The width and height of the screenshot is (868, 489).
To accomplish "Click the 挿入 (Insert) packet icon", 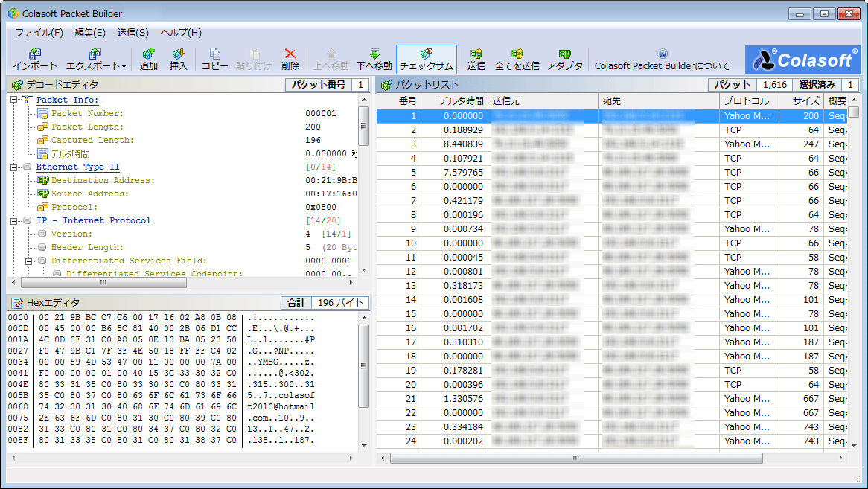I will pyautogui.click(x=179, y=54).
